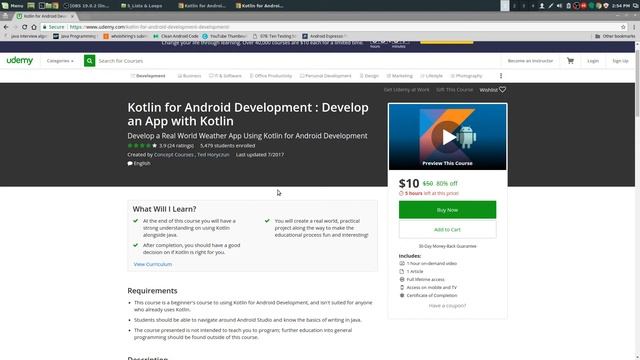
Task: Click the Sign Up link
Action: 620,61
